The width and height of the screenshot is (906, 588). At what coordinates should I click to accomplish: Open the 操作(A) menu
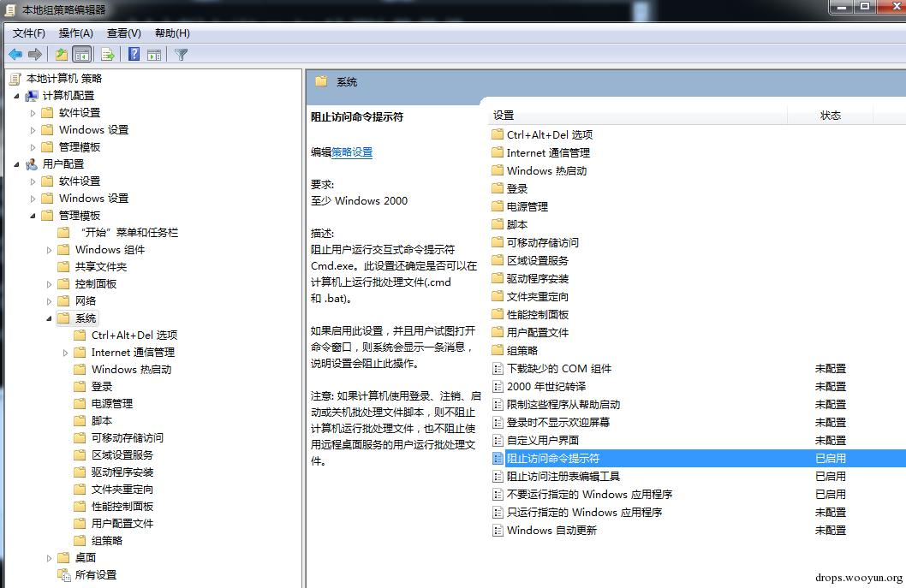[78, 33]
